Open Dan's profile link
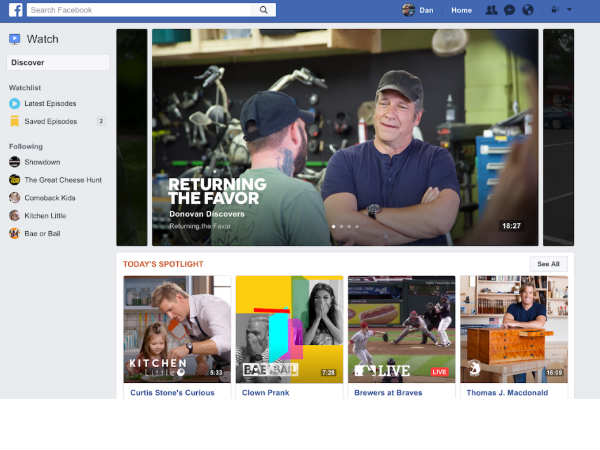The height and width of the screenshot is (450, 600). pyautogui.click(x=417, y=10)
